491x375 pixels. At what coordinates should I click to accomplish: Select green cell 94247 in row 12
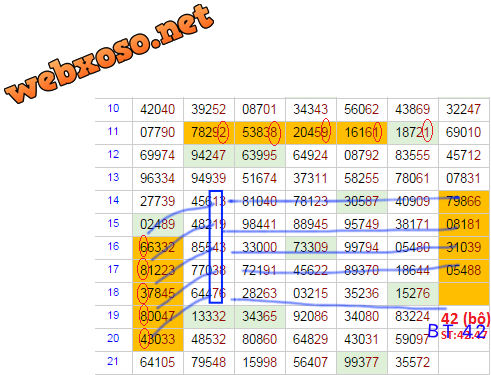pos(209,156)
